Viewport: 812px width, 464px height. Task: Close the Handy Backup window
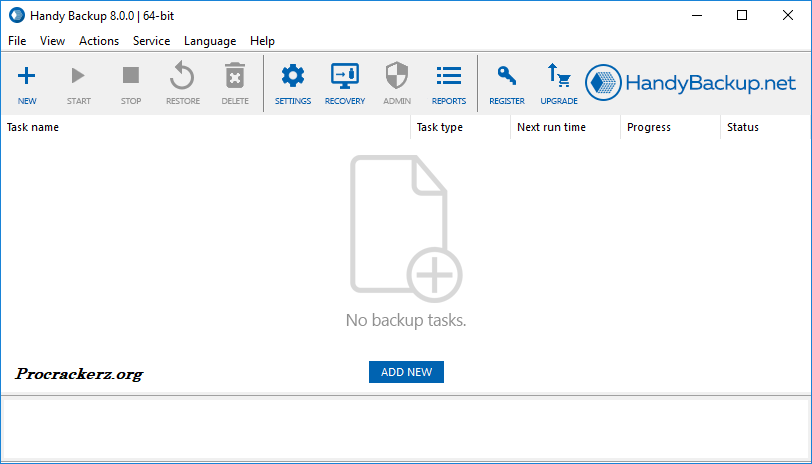[x=788, y=16]
